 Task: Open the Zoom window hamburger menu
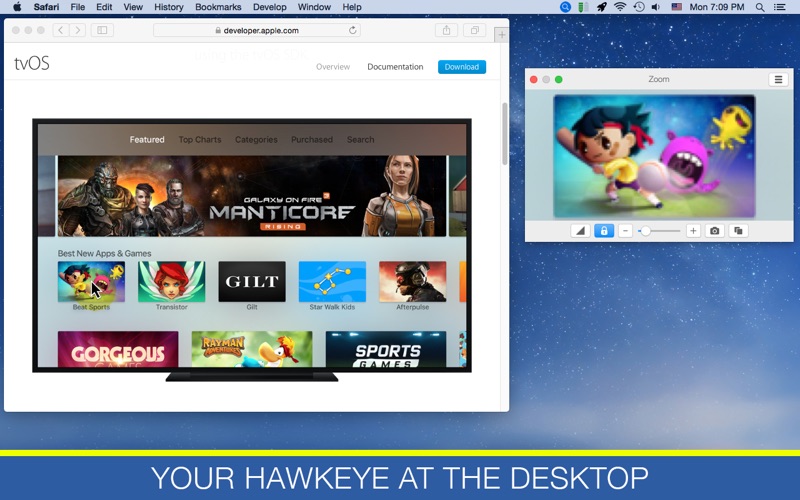tap(778, 80)
